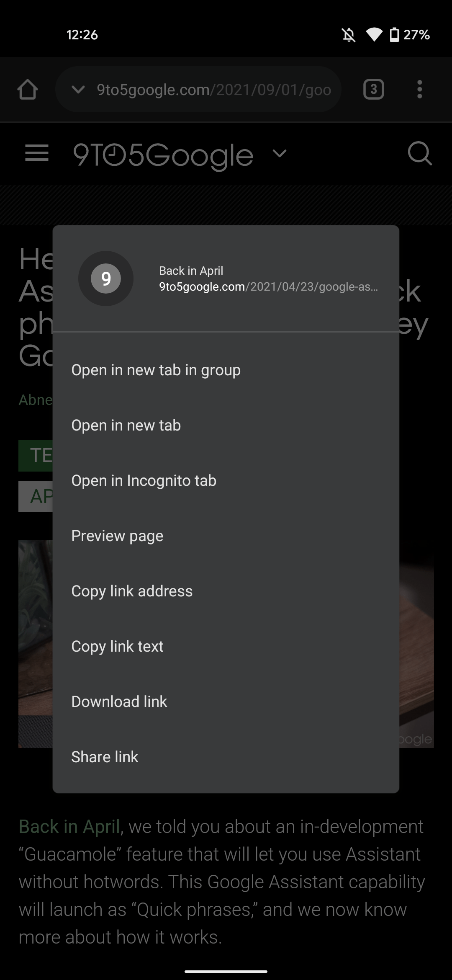Viewport: 452px width, 980px height.
Task: Tap the Wi-Fi status icon
Action: 374,35
